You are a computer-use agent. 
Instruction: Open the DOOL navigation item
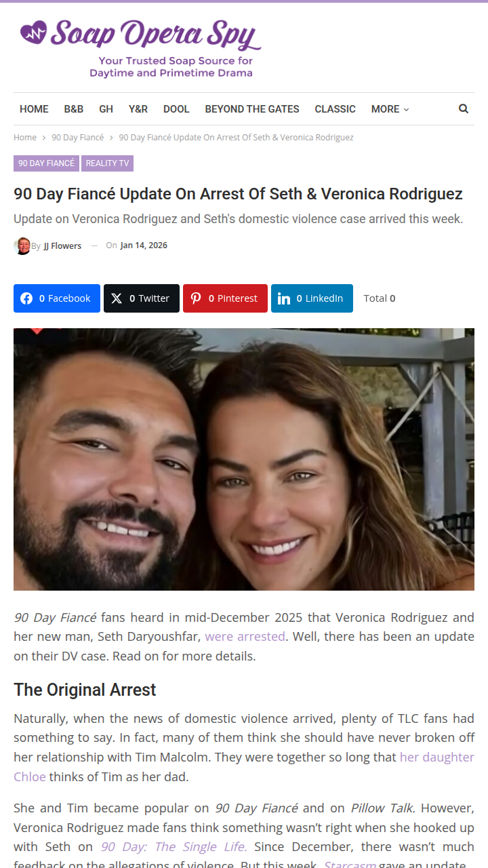click(176, 108)
